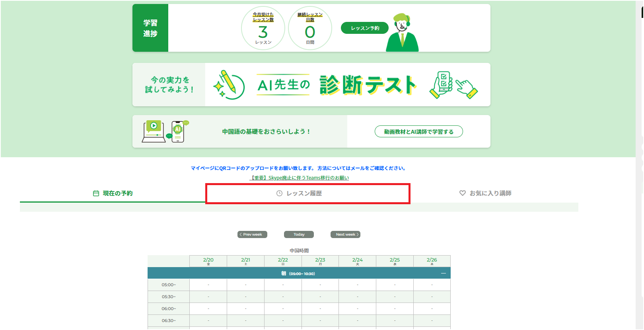Click the 継続レッスン日数 circle

point(310,28)
